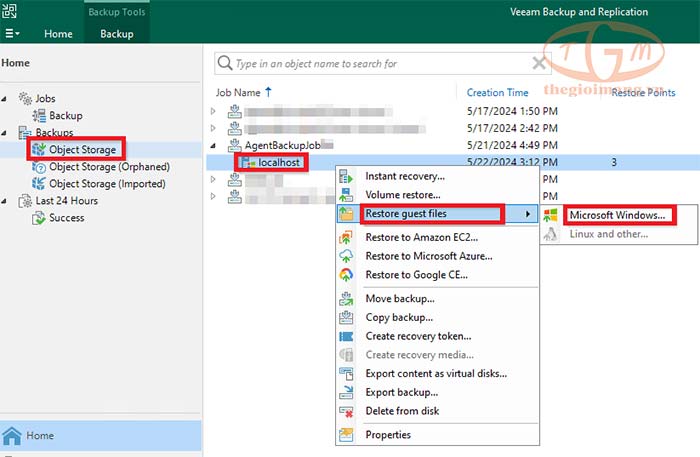The height and width of the screenshot is (457, 700).
Task: Choose Volume restore menu entry
Action: (403, 195)
